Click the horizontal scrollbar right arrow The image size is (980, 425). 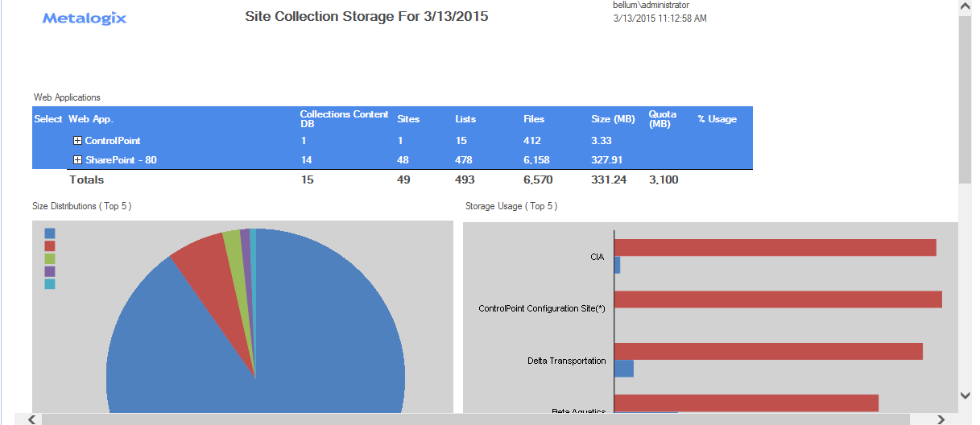[x=941, y=419]
